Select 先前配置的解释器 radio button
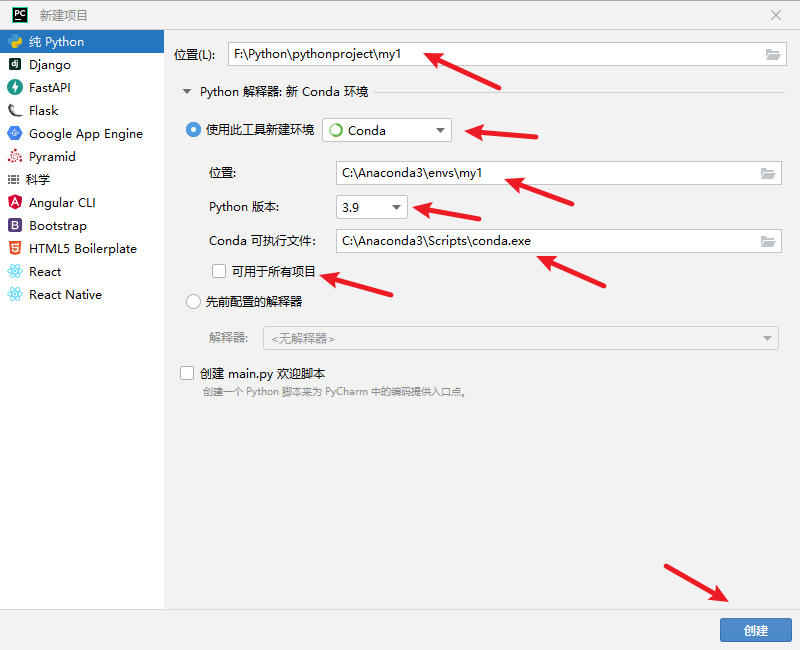Screen dimensions: 800x650 [193, 302]
